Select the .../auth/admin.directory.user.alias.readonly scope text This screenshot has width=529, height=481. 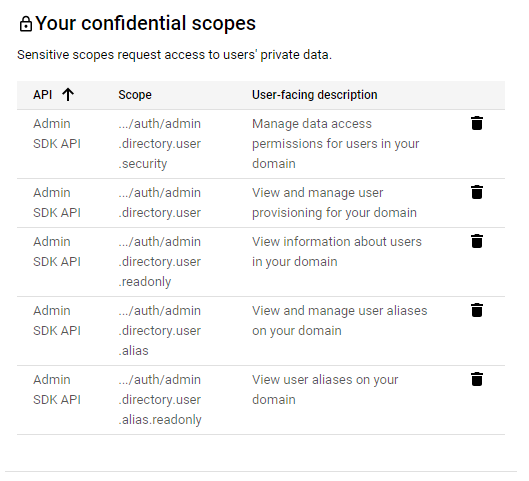pyautogui.click(x=160, y=400)
